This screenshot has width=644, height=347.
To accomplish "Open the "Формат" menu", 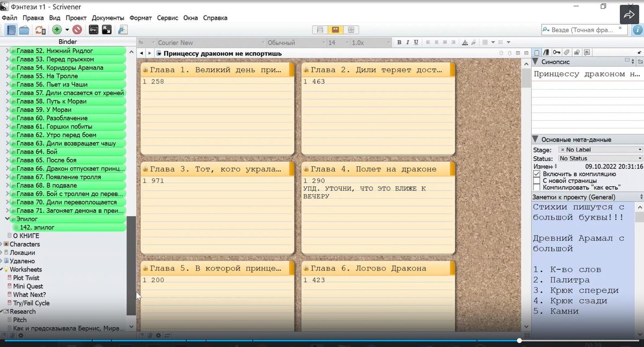I will [141, 18].
